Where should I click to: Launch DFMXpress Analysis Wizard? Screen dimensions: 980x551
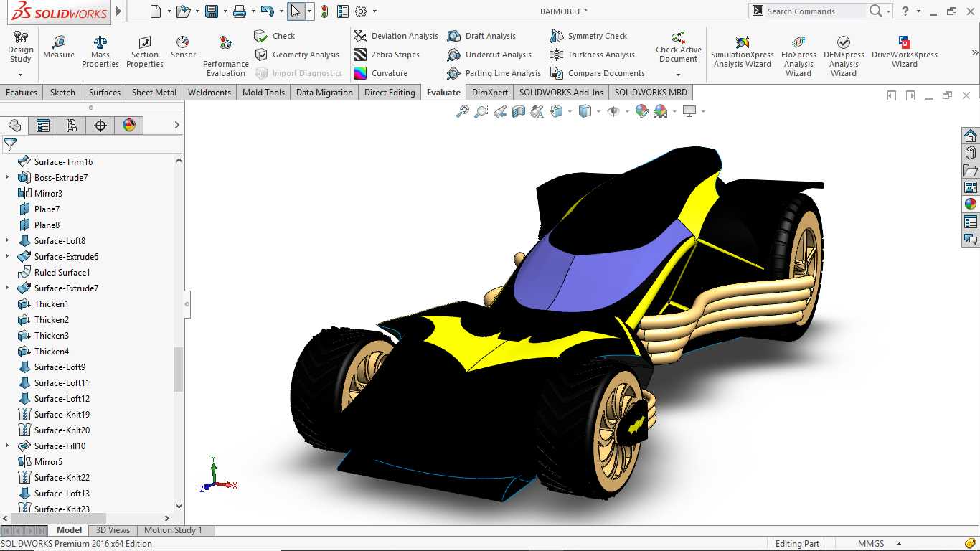(x=844, y=57)
